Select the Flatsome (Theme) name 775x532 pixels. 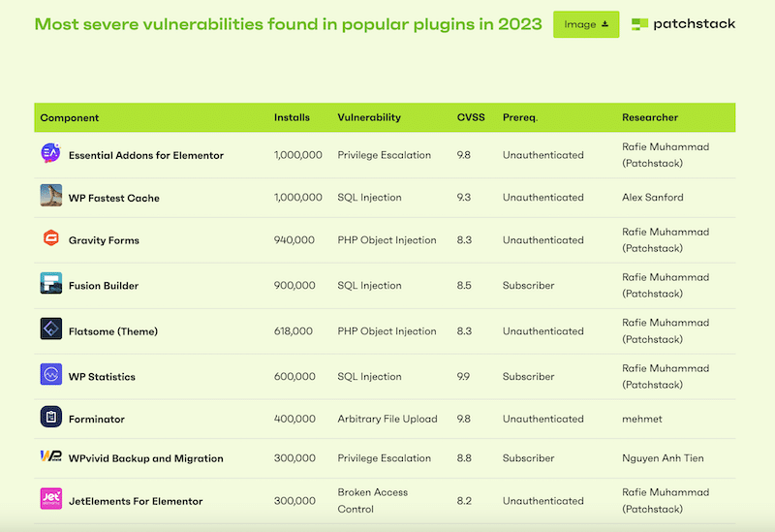(112, 331)
